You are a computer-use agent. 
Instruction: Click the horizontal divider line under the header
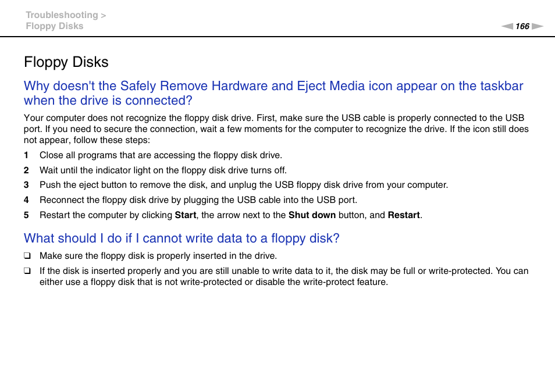277,37
